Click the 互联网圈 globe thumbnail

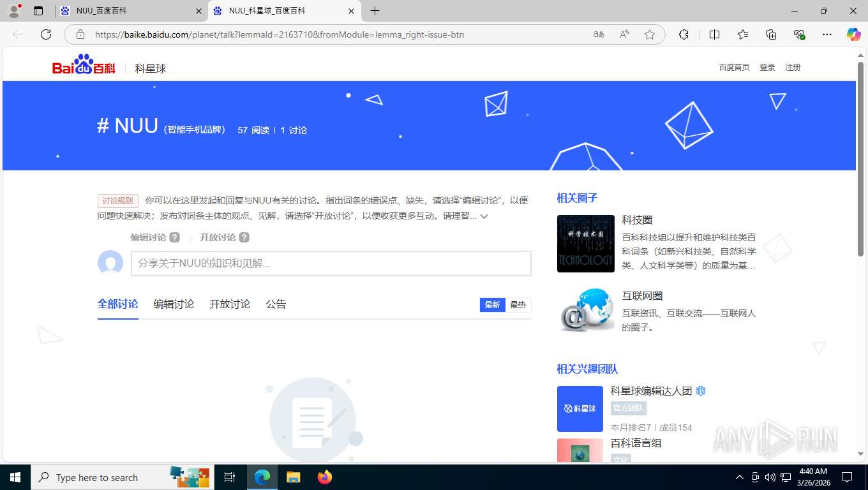coord(585,309)
